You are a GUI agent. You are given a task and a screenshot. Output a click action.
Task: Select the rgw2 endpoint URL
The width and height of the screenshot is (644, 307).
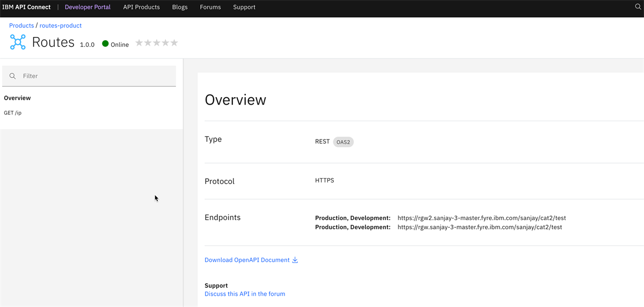coord(482,218)
